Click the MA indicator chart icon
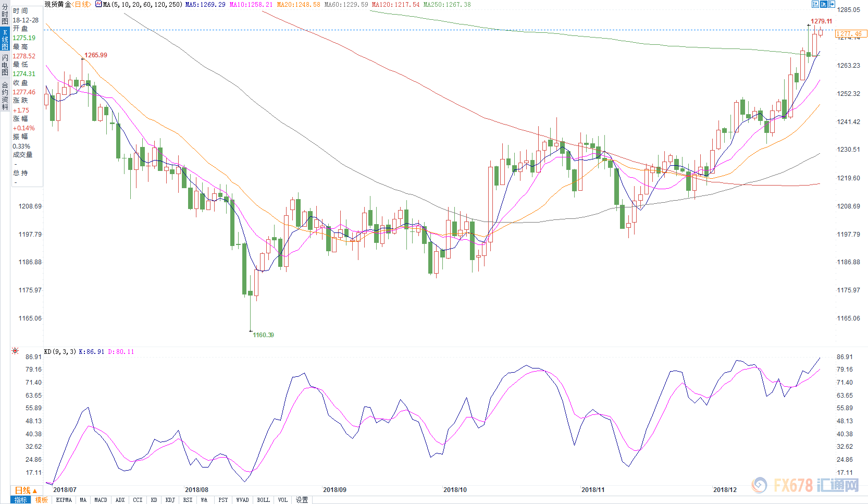This screenshot has height=504, width=868. point(98,4)
